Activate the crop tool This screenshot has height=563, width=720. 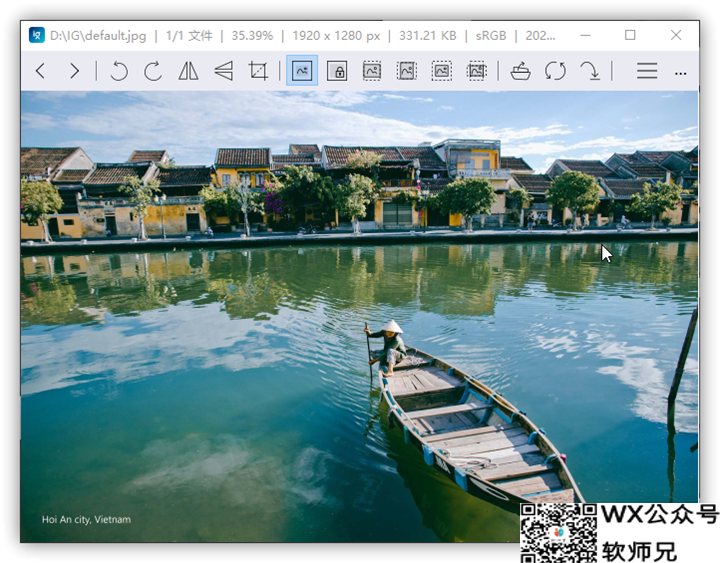click(258, 71)
